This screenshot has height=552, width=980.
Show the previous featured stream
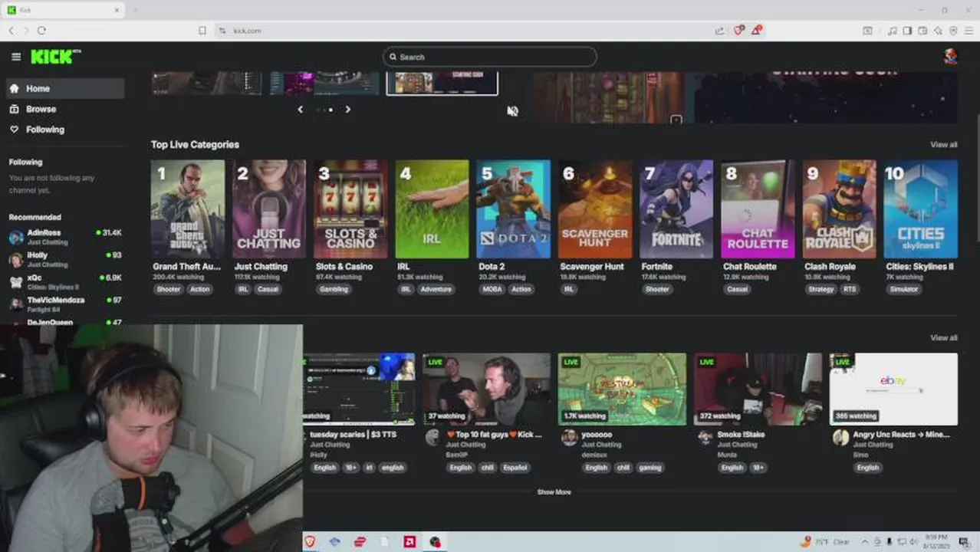(300, 110)
